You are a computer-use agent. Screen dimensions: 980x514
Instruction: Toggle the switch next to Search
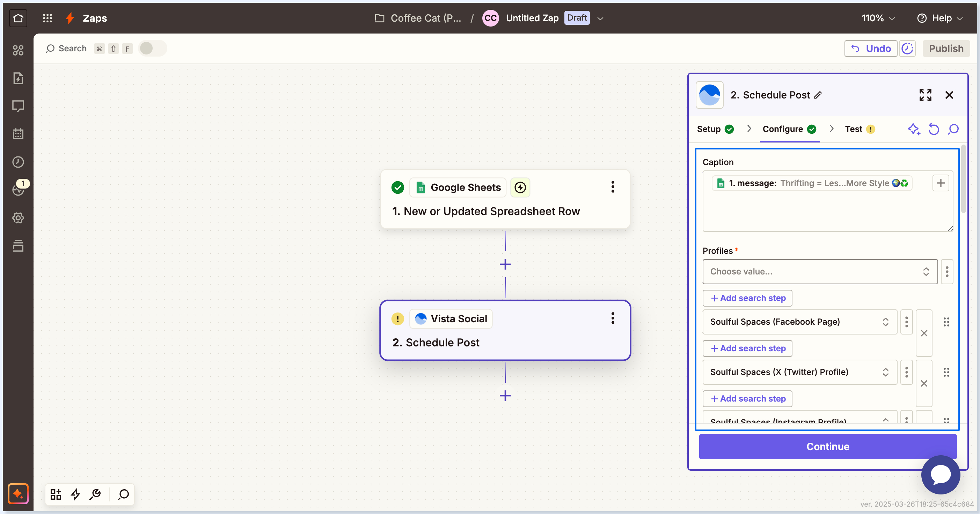pyautogui.click(x=152, y=48)
